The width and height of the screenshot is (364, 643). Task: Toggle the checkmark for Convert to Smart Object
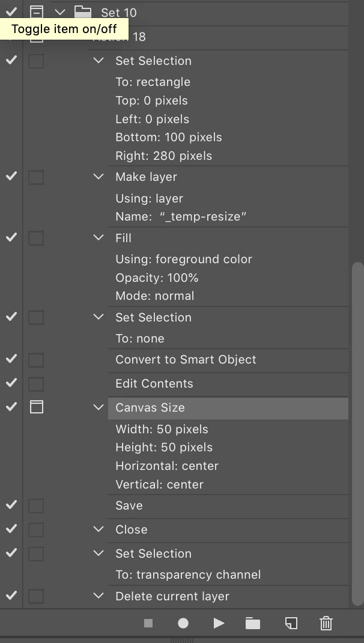(11, 359)
